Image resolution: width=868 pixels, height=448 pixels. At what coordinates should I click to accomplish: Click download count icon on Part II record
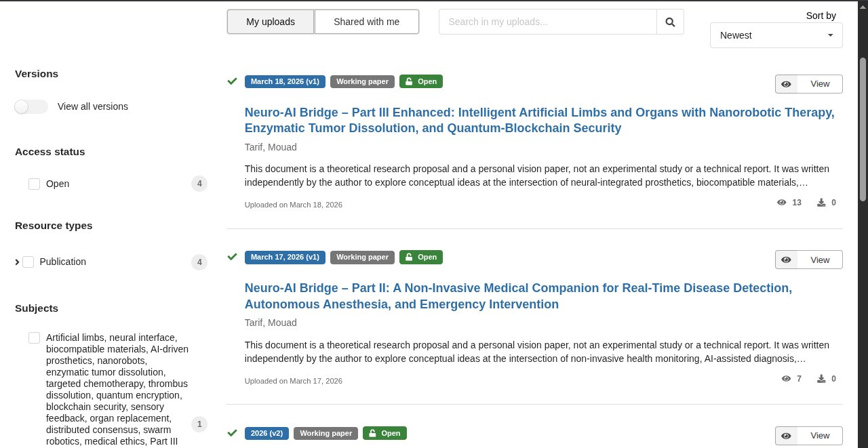tap(821, 379)
